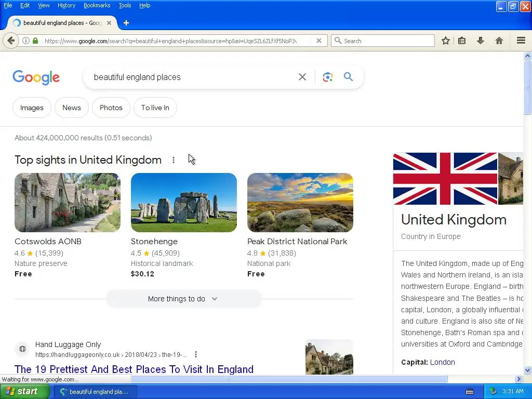Open the Firefox hamburger menu

pos(521,41)
